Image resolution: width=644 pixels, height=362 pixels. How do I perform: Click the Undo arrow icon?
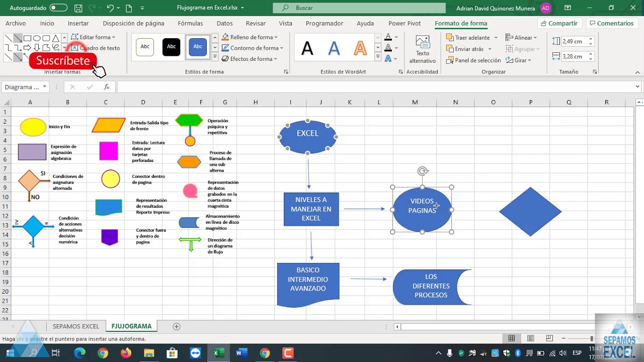pyautogui.click(x=110, y=8)
